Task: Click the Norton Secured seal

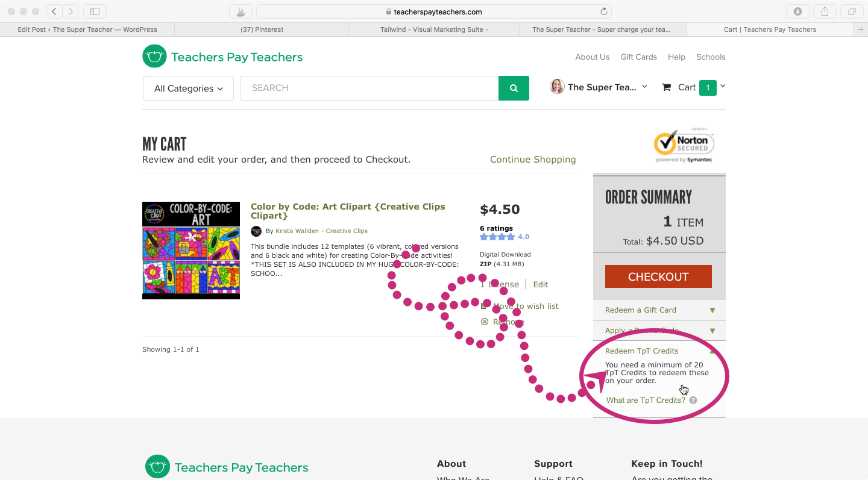Action: (684, 145)
